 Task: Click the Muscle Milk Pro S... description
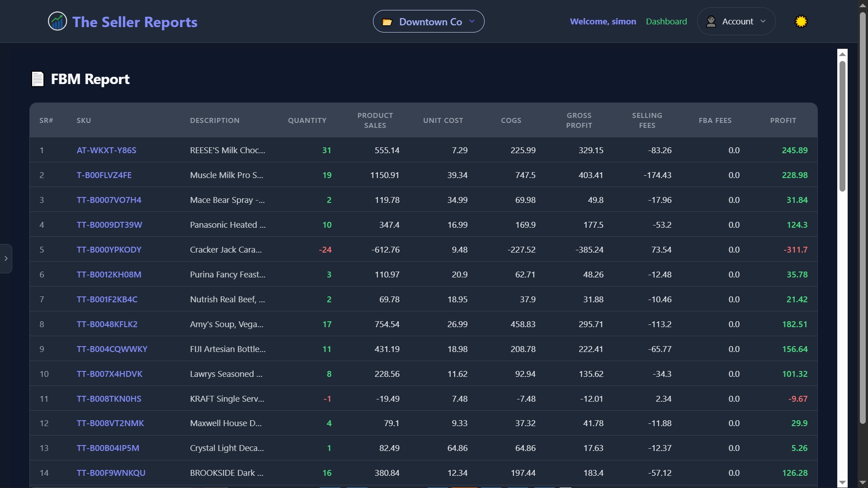pyautogui.click(x=226, y=175)
